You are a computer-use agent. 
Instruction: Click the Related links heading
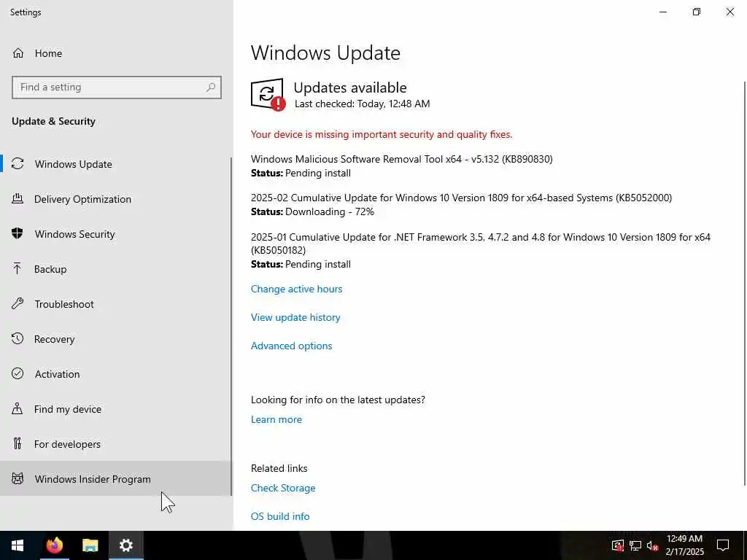(279, 468)
